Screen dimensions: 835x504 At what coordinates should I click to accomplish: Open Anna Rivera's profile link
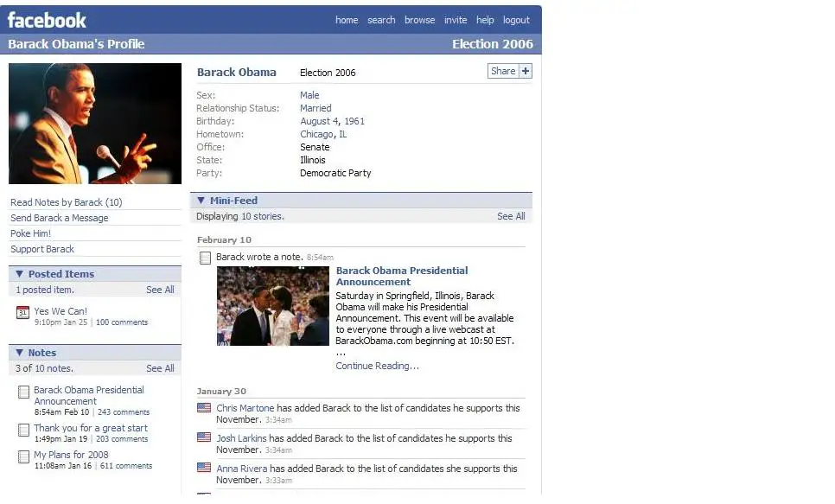click(x=242, y=469)
